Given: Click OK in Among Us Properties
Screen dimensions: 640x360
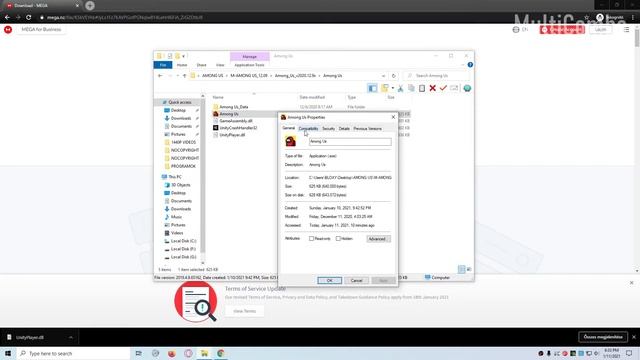Looking at the screenshot, I should [x=329, y=280].
